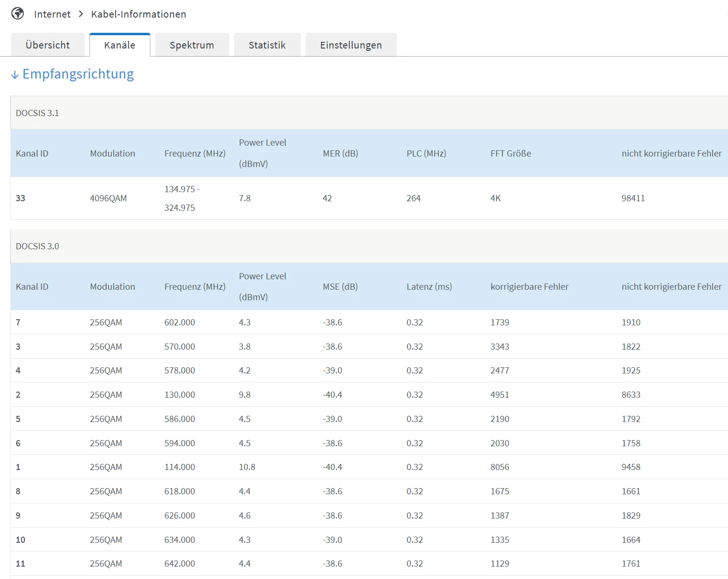728x579 pixels.
Task: Click the row with frequency 114.000
Action: click(x=179, y=467)
